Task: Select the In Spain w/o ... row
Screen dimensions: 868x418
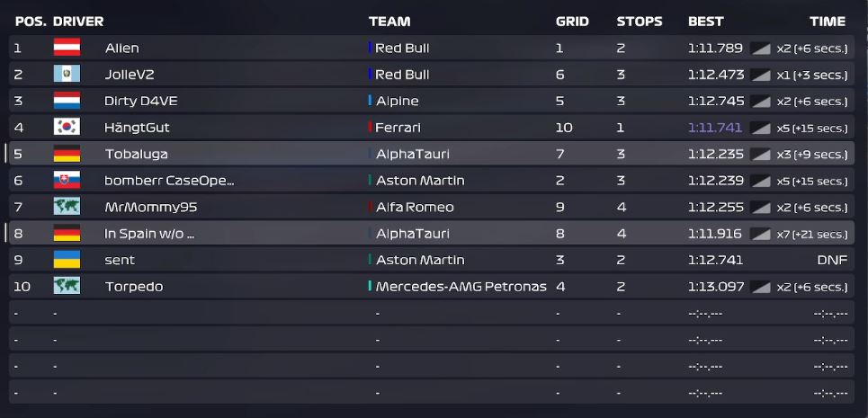Action: click(431, 234)
